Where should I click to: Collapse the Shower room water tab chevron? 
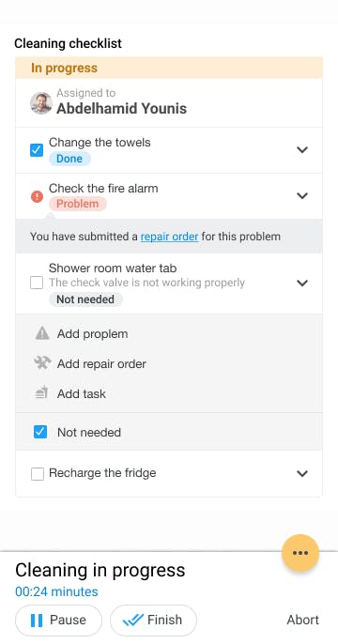click(302, 283)
